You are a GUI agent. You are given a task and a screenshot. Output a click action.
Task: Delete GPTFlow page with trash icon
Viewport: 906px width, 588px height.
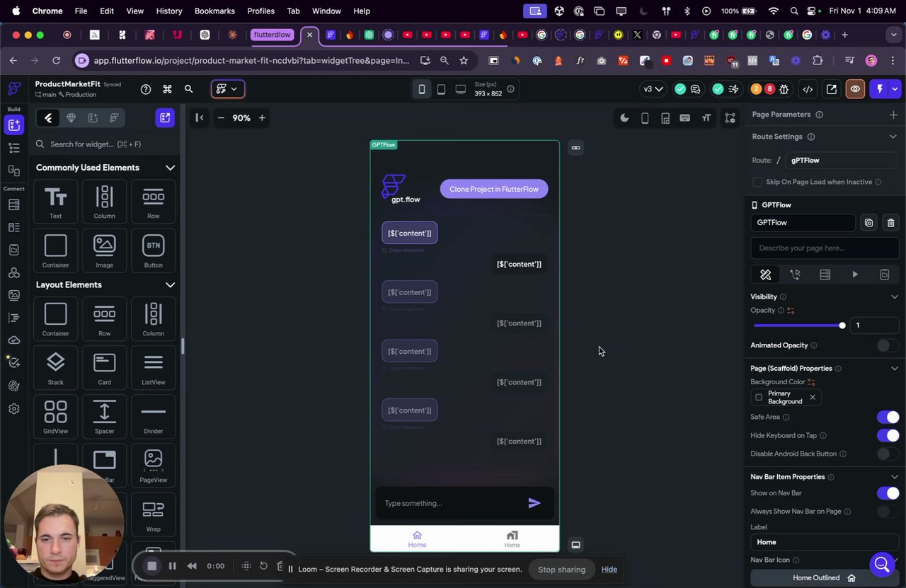click(890, 223)
